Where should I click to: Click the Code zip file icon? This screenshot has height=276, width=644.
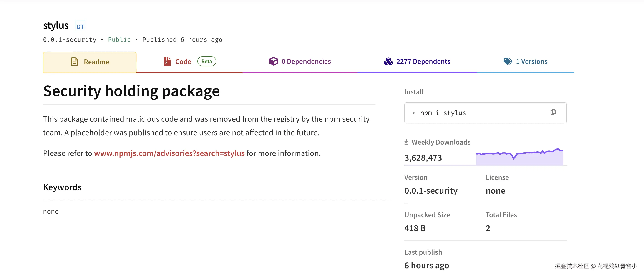click(167, 61)
